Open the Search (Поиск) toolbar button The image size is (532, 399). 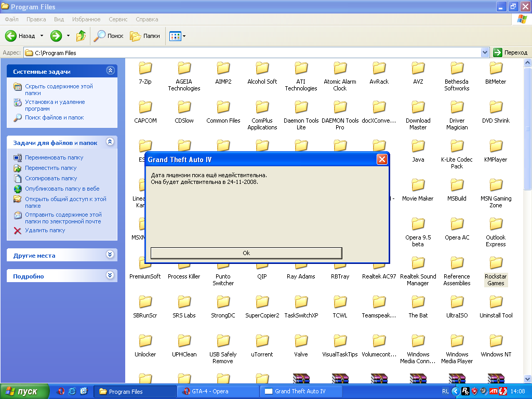coord(109,36)
